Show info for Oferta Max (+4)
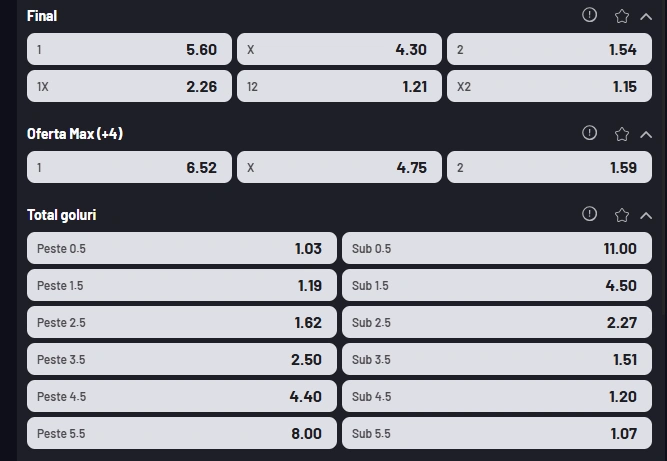 [589, 133]
